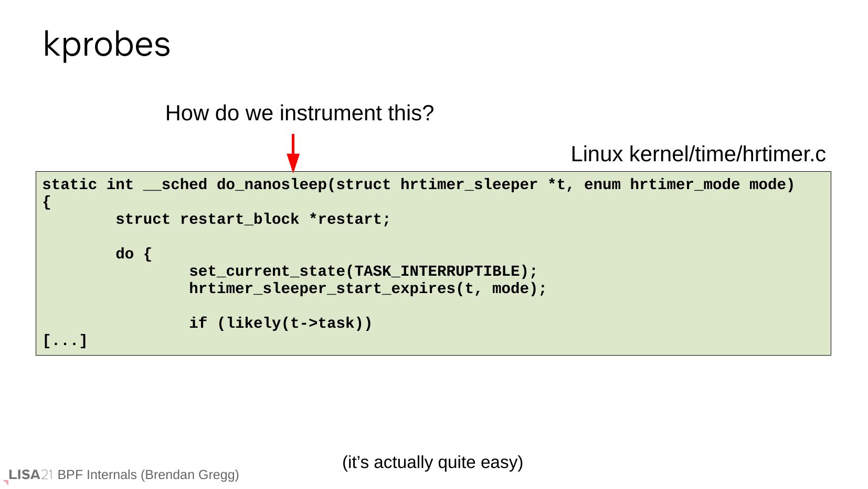Click the hrtimer_sleeper_start_expires call line
Viewport: 868px width, 489px height.
[x=367, y=289]
